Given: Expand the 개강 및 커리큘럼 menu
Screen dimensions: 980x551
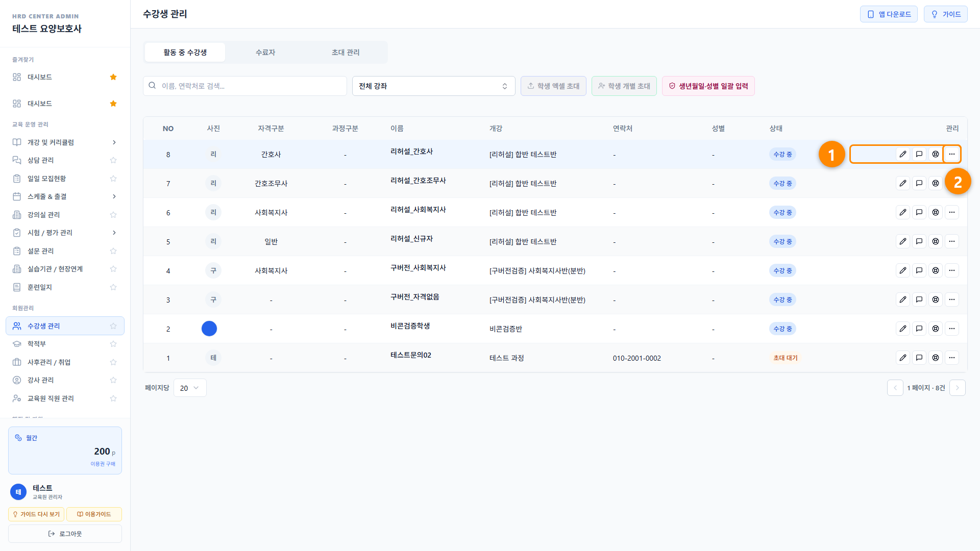Looking at the screenshot, I should click(65, 142).
